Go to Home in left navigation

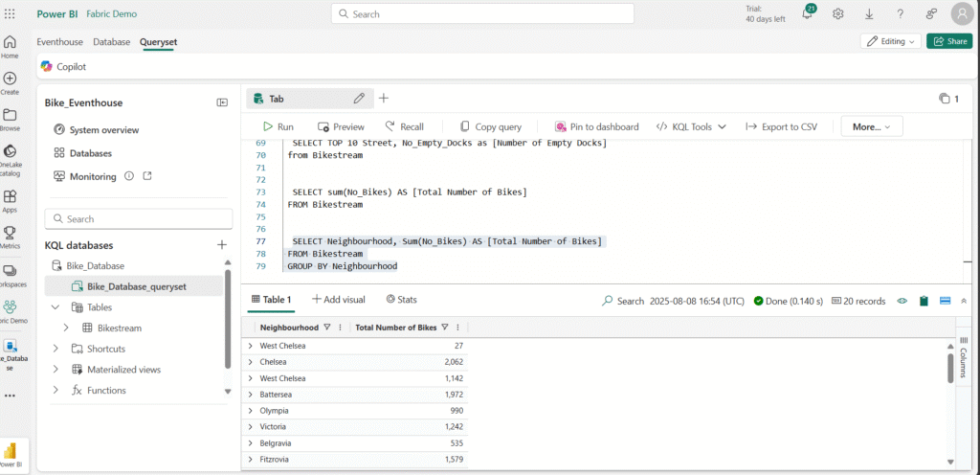(x=10, y=47)
